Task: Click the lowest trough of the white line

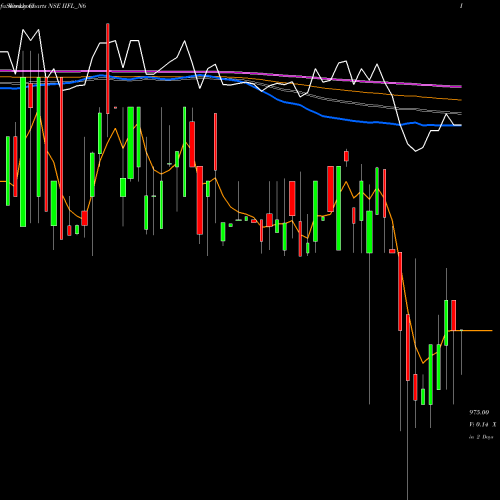Action: (x=415, y=151)
